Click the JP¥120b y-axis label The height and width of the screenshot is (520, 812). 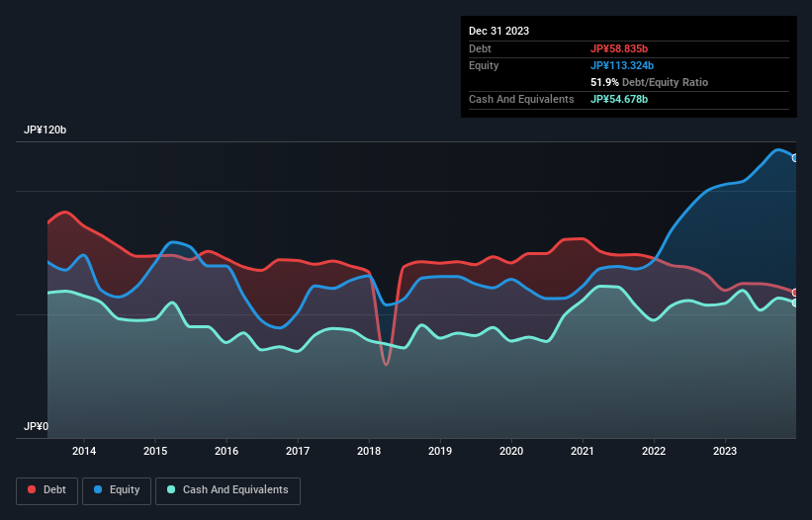(x=45, y=130)
